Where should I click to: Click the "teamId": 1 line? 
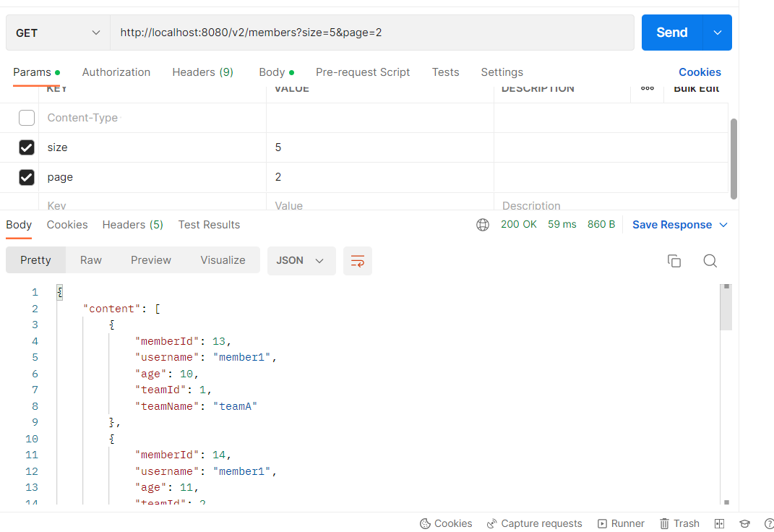[173, 390]
